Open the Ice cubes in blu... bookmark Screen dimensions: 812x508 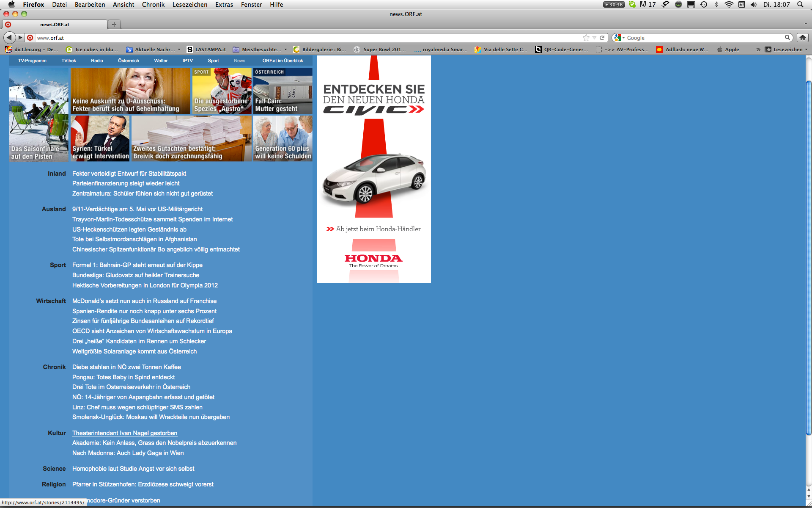[92, 50]
